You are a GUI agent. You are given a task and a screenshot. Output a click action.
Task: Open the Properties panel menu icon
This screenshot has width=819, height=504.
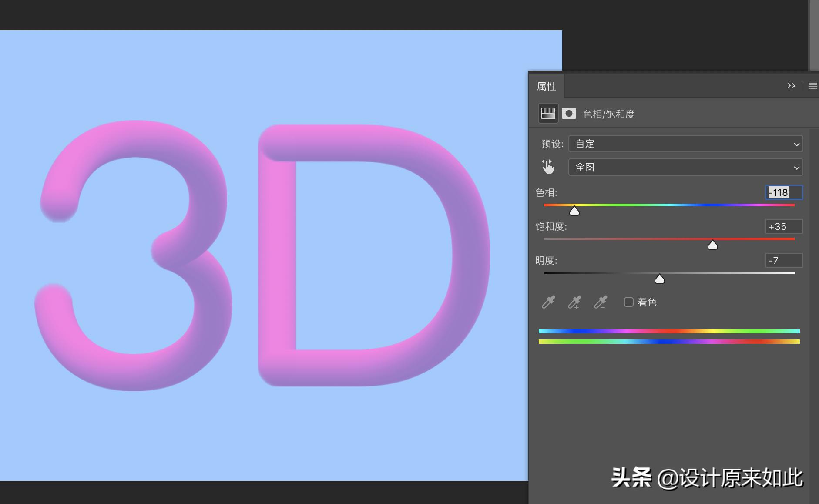[x=812, y=86]
